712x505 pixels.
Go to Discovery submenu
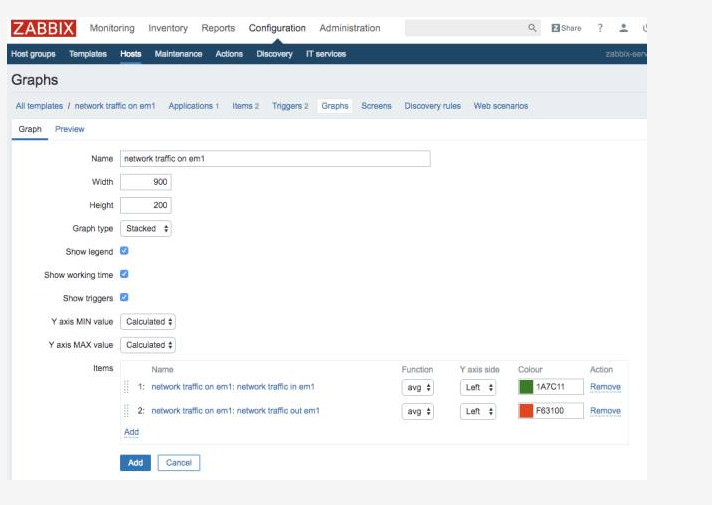(274, 54)
